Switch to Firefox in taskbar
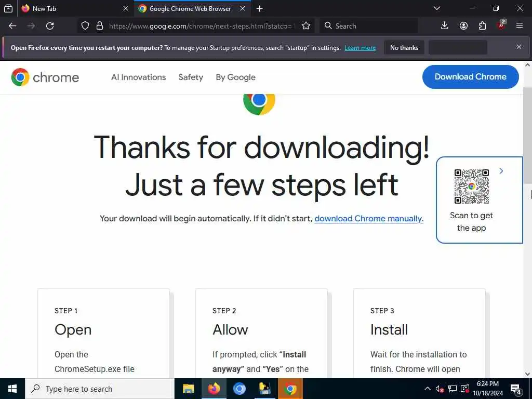The width and height of the screenshot is (532, 399). point(214,389)
